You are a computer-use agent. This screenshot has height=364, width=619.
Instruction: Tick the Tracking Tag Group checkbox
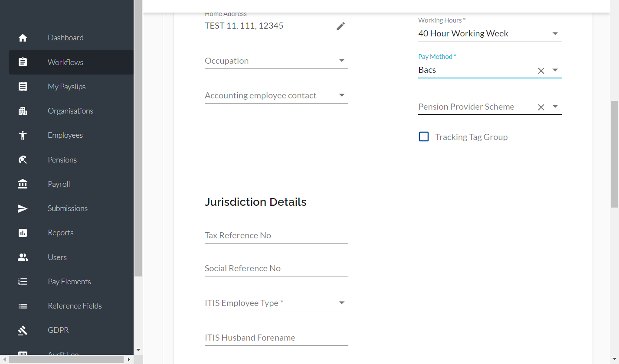tap(424, 137)
